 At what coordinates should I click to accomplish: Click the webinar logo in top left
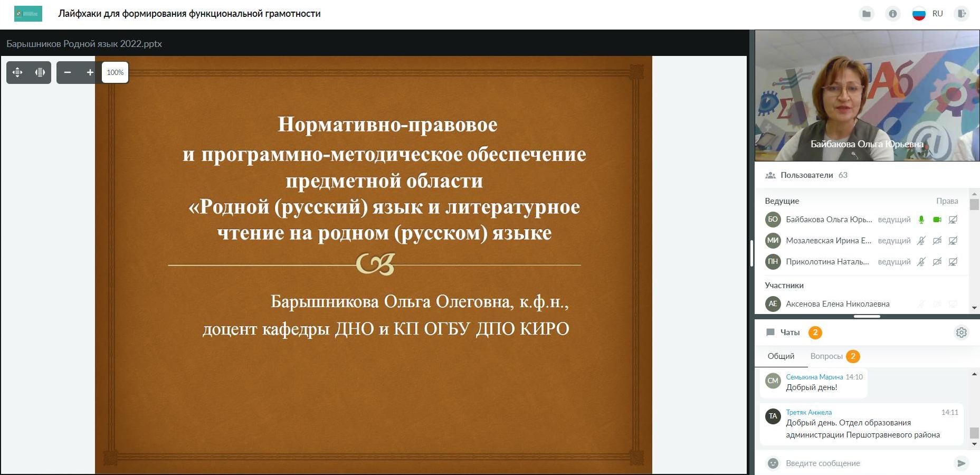point(28,14)
